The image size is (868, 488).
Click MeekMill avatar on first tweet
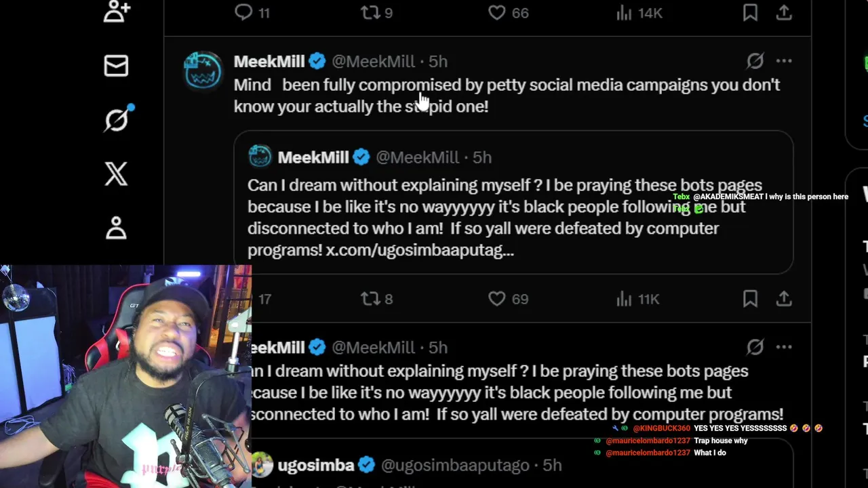pos(203,70)
